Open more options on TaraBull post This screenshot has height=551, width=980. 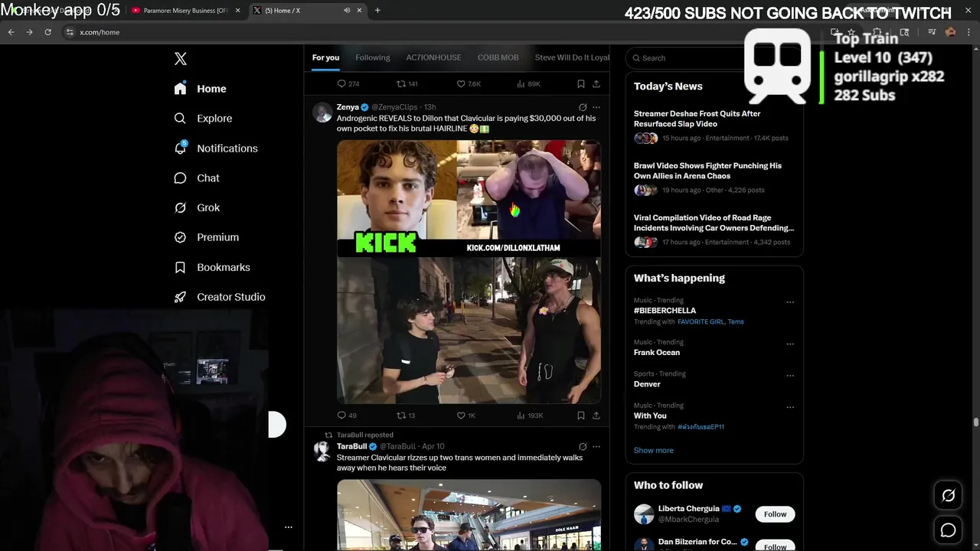tap(596, 446)
